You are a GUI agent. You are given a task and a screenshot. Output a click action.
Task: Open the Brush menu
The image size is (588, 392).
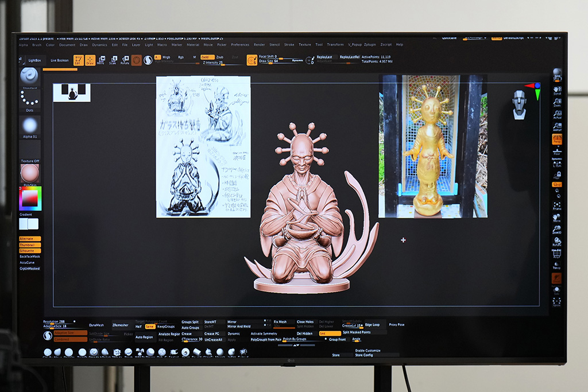pos(37,45)
